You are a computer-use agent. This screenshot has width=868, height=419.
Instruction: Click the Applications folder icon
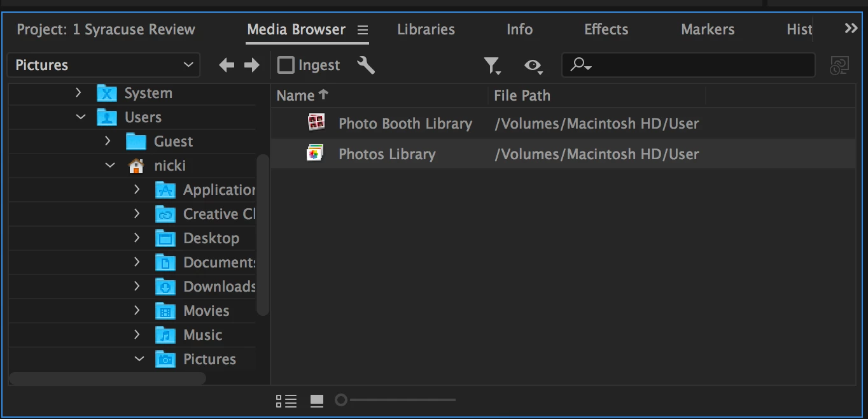pos(165,190)
